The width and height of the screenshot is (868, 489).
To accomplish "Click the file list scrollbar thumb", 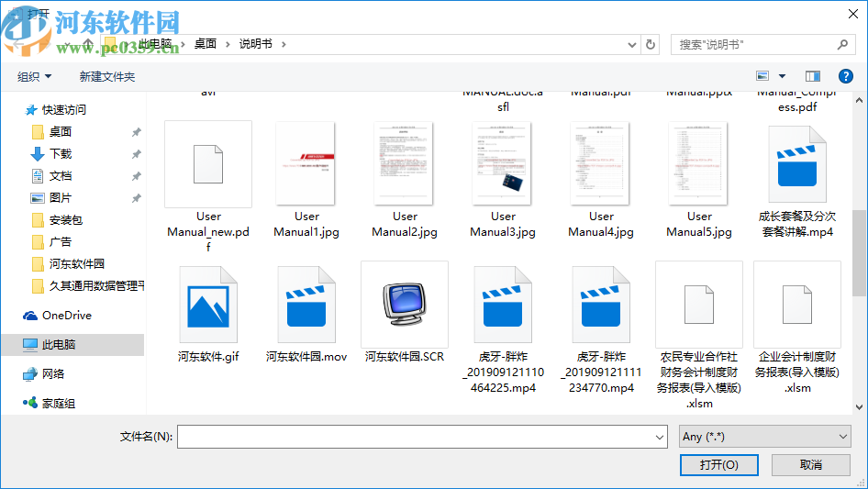I will tap(859, 253).
